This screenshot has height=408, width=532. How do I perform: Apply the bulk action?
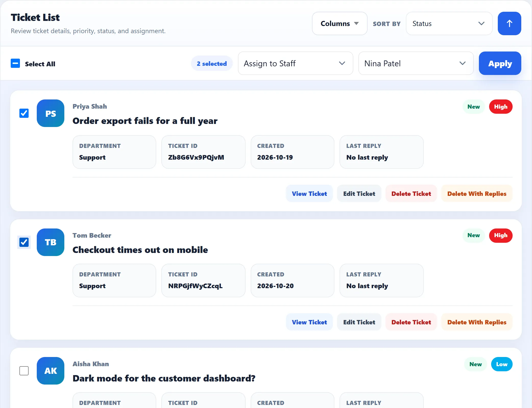pos(500,63)
